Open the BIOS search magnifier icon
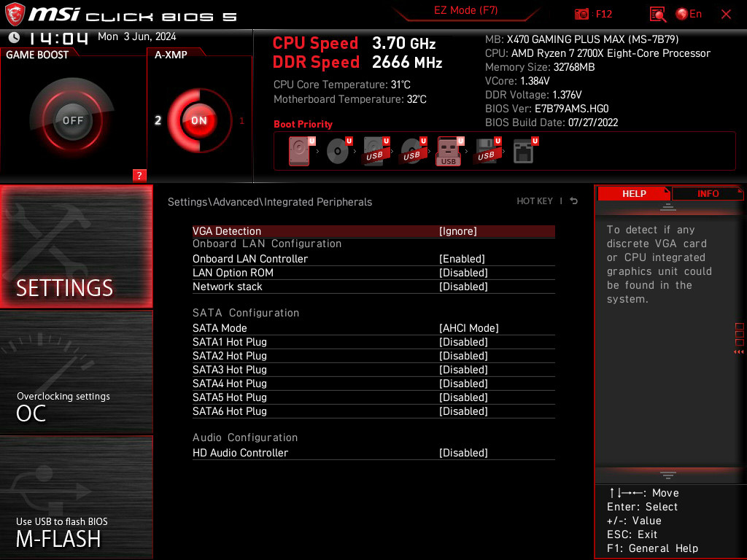This screenshot has width=747, height=560. pyautogui.click(x=657, y=15)
